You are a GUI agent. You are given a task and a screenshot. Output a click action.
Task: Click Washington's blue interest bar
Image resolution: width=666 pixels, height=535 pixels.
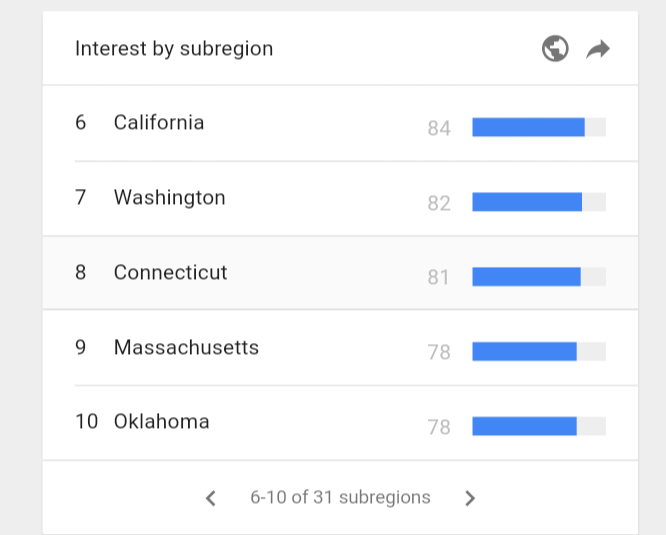pyautogui.click(x=527, y=202)
